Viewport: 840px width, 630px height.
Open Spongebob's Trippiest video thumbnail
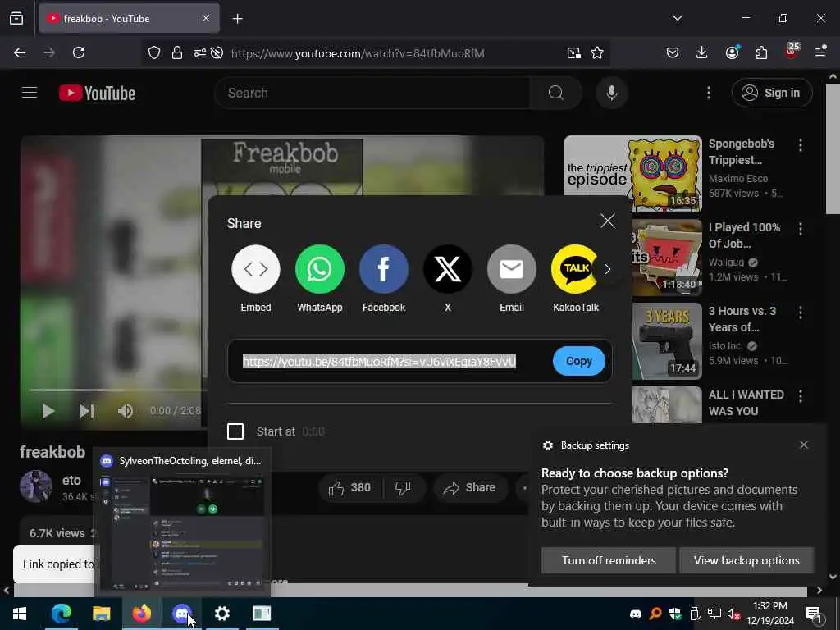[632, 174]
